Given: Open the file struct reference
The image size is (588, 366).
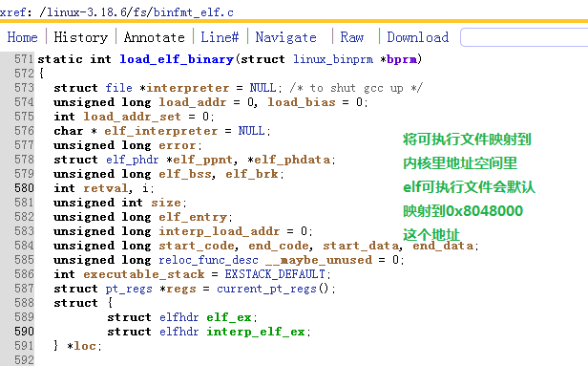Looking at the screenshot, I should click(x=119, y=88).
